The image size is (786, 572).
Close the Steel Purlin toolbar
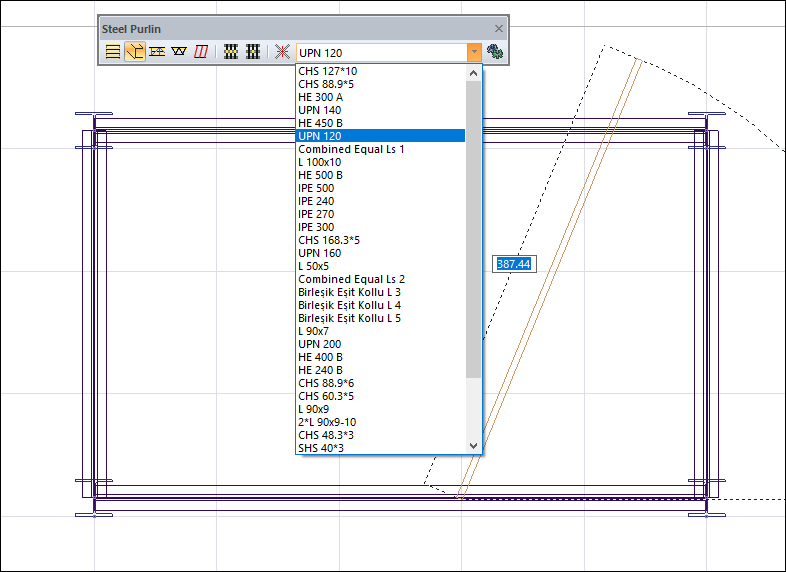click(499, 29)
